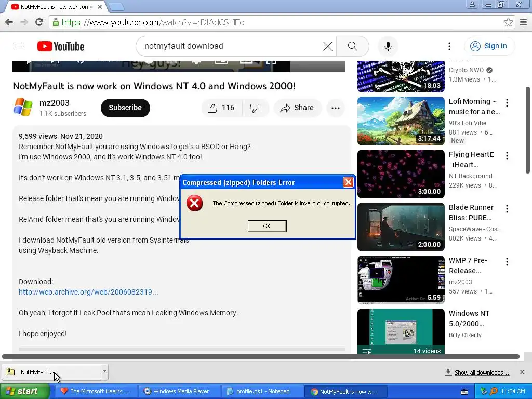Open the Flying Heart video thumbnail

[x=401, y=174]
